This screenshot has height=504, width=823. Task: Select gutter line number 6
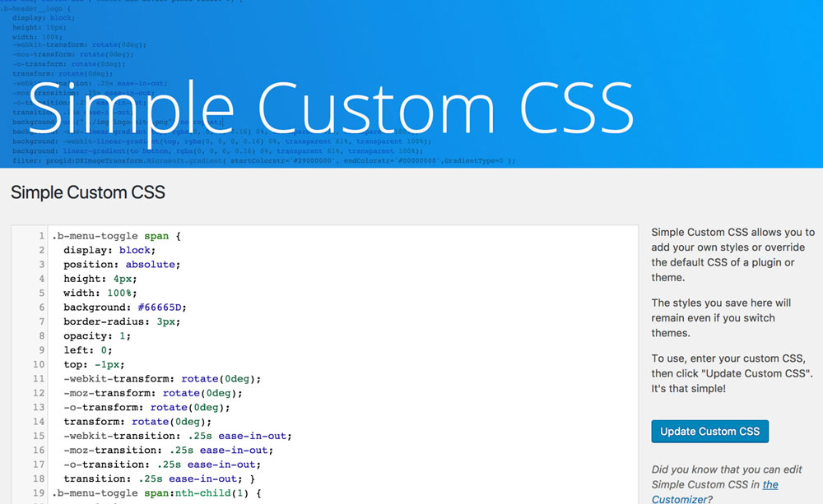[41, 307]
